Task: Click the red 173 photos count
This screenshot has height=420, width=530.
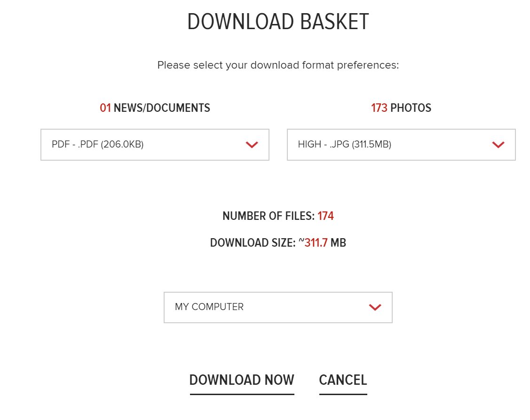Action: tap(379, 108)
